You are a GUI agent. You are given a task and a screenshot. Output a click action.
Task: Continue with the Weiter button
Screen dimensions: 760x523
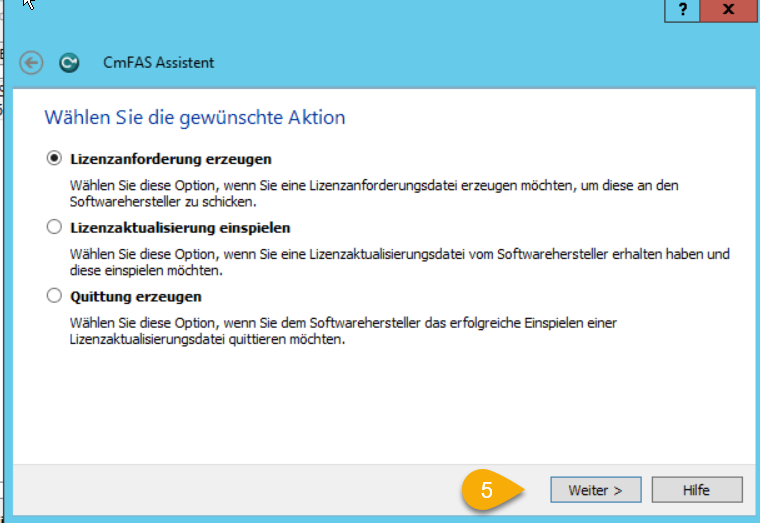(x=596, y=490)
